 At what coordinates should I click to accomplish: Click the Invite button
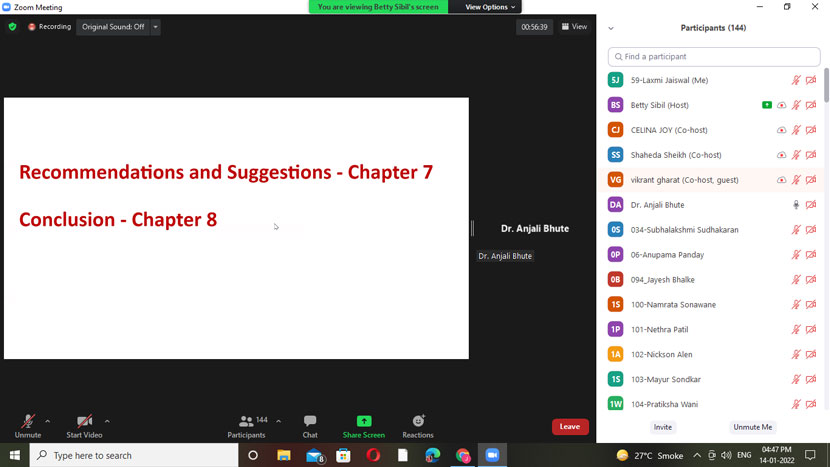click(x=663, y=427)
